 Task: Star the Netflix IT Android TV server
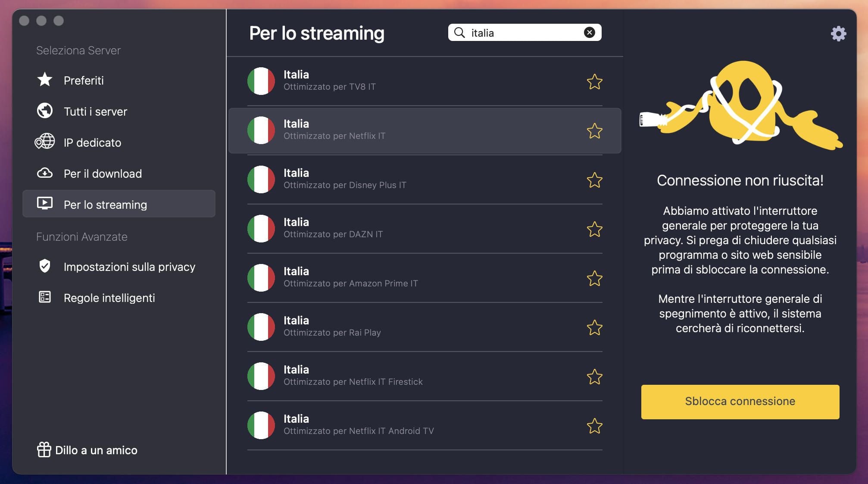(594, 426)
